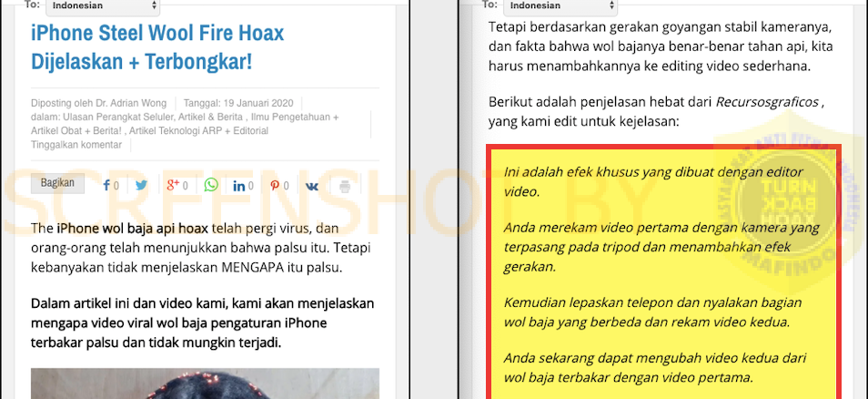Click the 'Dalam artikel ini dan video kami' paragraph
The image size is (868, 399).
point(203,323)
